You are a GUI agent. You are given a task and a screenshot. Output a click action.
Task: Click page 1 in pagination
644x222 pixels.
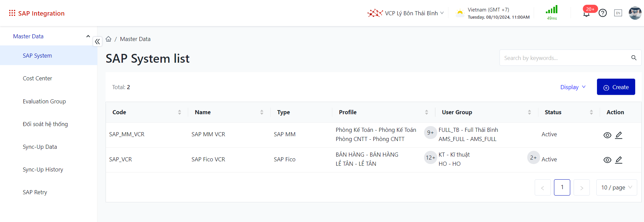coord(562,187)
